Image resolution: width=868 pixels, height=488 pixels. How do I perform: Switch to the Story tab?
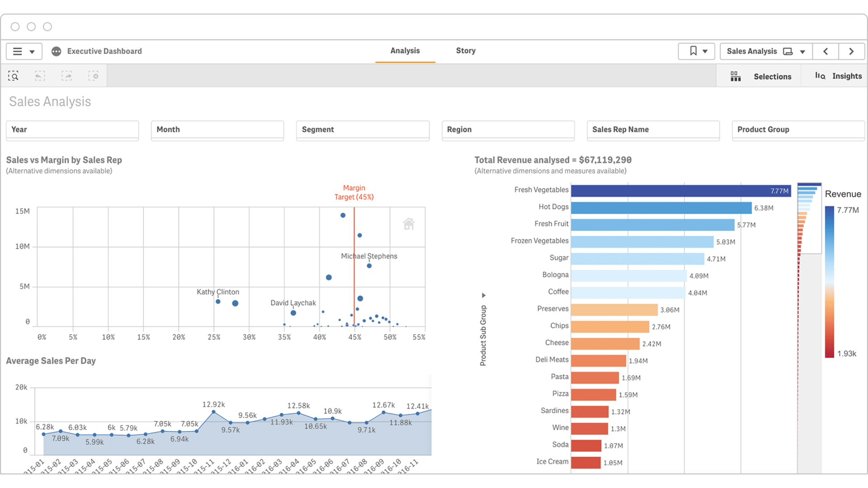point(466,51)
